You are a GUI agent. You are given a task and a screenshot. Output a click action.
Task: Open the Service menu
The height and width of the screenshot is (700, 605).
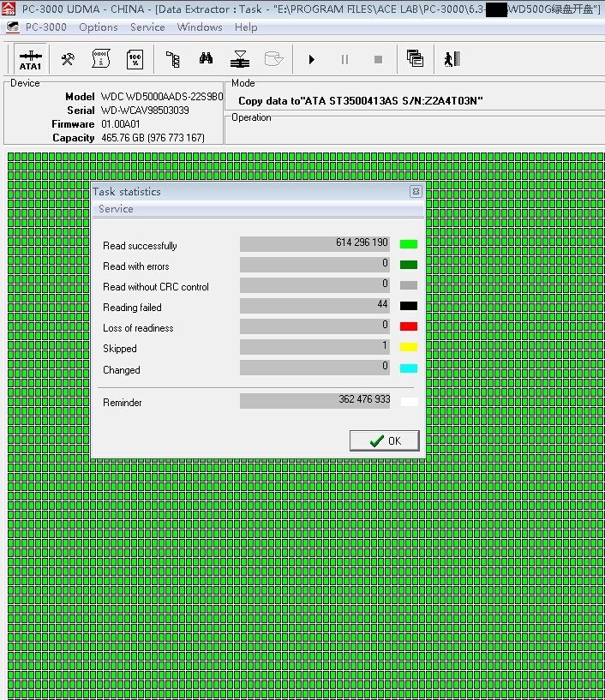[147, 27]
